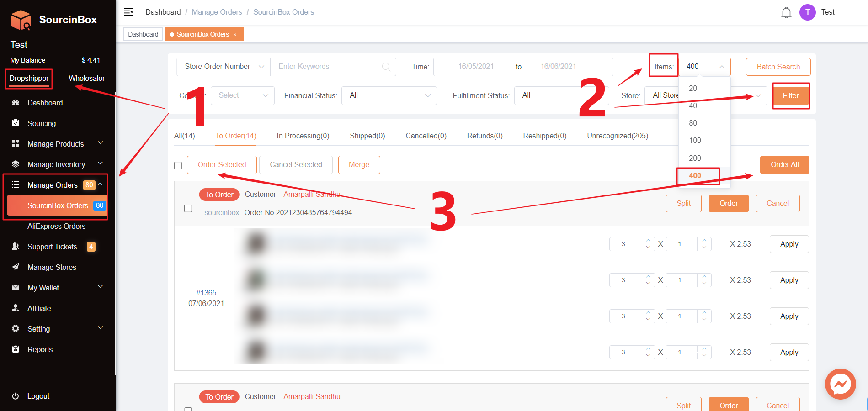868x411 pixels.
Task: Increase the first product row's quantity 3 stepper
Action: coord(648,240)
